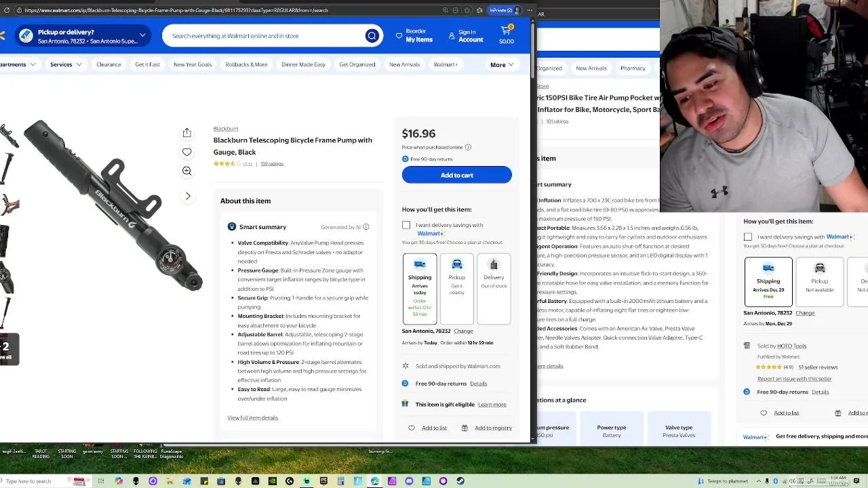This screenshot has height=488, width=868.
Task: Share the Blackburn pump product
Action: tap(187, 133)
